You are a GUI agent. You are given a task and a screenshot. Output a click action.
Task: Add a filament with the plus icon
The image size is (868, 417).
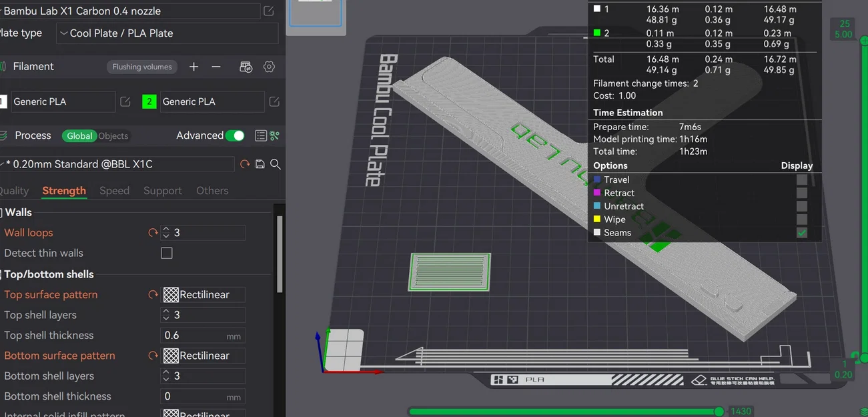tap(193, 67)
